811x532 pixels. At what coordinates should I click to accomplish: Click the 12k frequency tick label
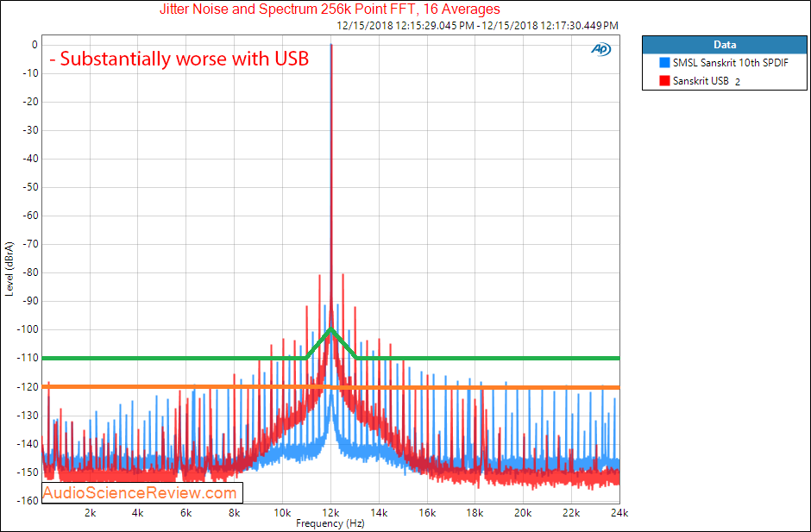click(x=330, y=513)
